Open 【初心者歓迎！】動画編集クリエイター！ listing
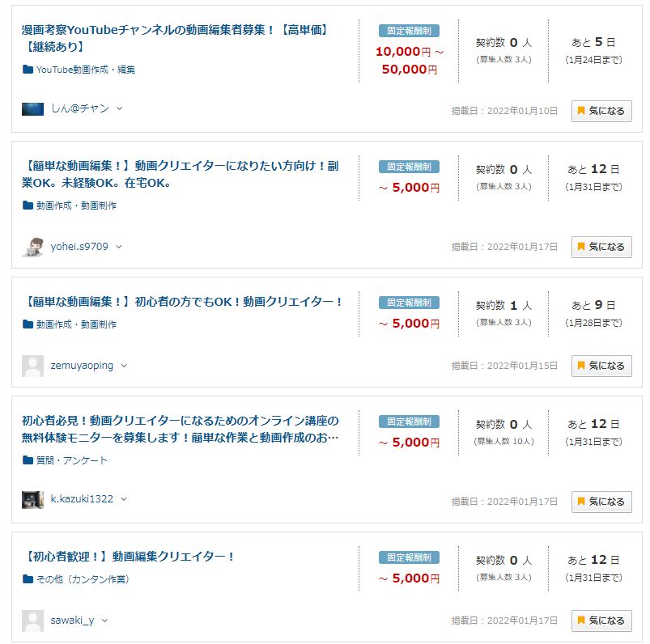 pyautogui.click(x=130, y=557)
